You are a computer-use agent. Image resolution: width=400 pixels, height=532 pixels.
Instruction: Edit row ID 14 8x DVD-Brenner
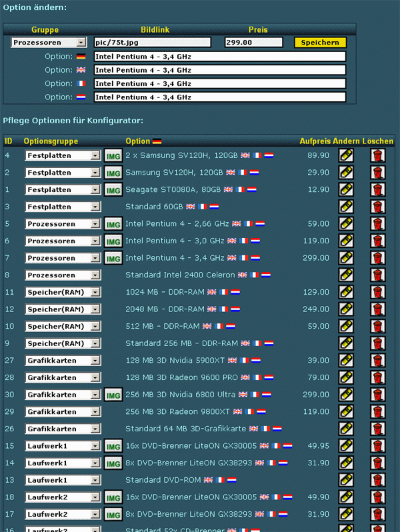pos(346,463)
